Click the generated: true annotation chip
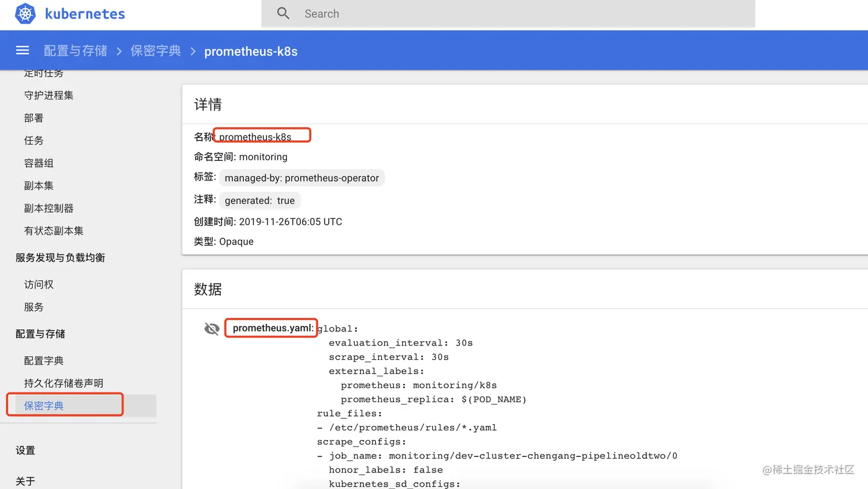The height and width of the screenshot is (489, 868). [x=260, y=201]
